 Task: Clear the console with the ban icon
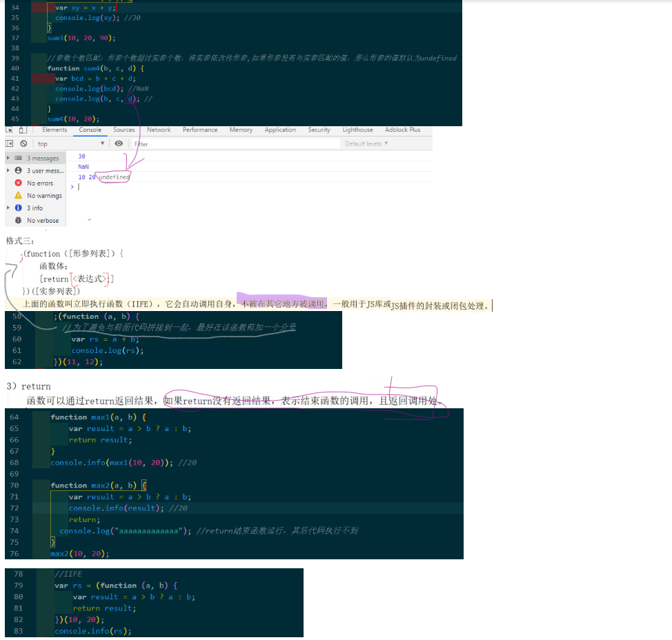pyautogui.click(x=23, y=143)
